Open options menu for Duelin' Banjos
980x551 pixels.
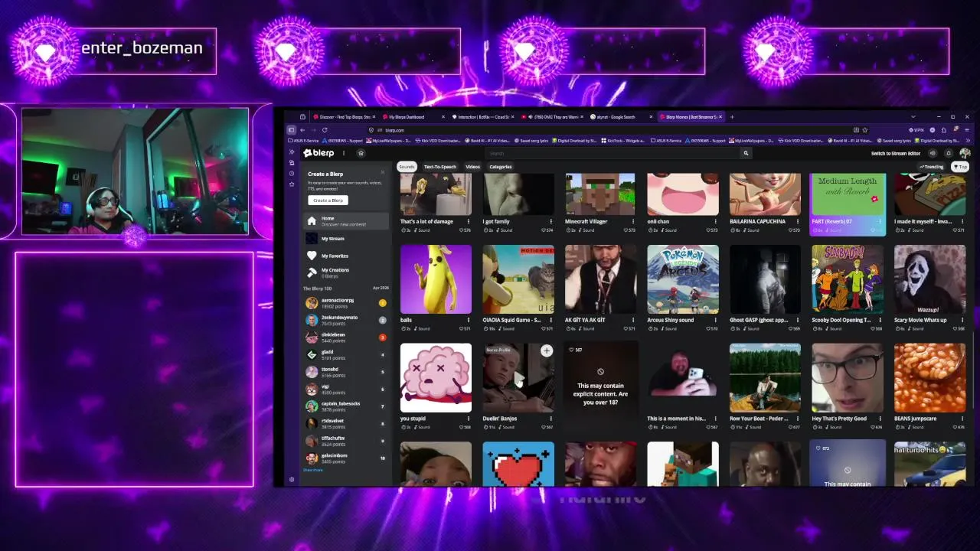click(550, 419)
